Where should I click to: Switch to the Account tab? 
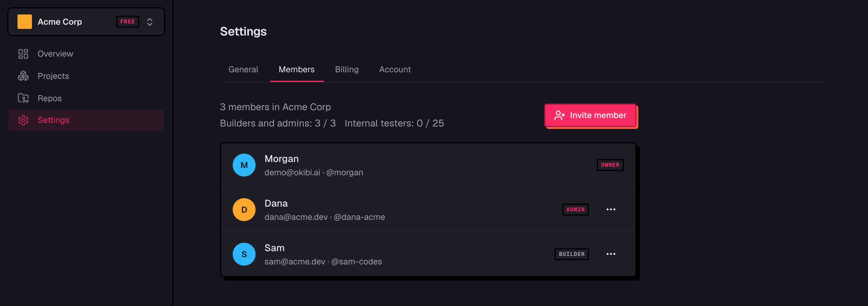tap(395, 69)
